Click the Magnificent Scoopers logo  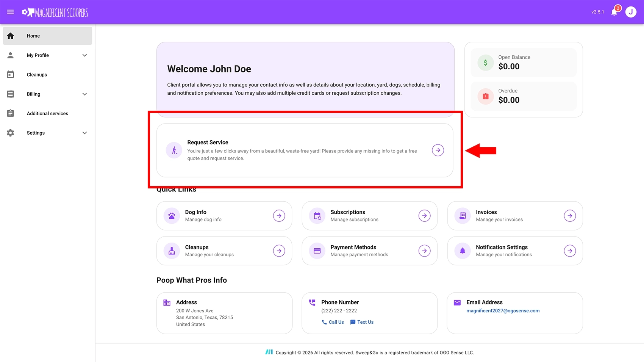click(55, 12)
